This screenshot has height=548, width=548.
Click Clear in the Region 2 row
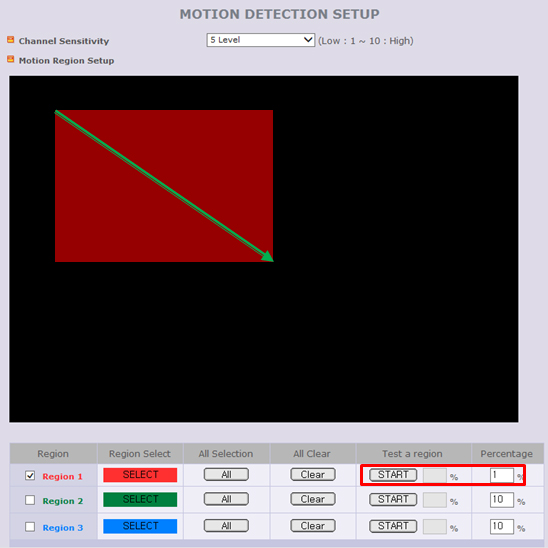click(313, 499)
